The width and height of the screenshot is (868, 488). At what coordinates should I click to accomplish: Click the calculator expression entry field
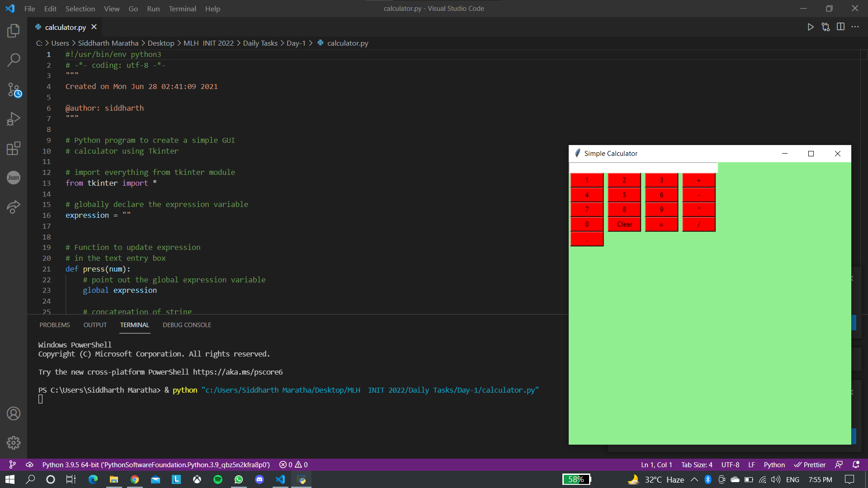click(x=642, y=168)
